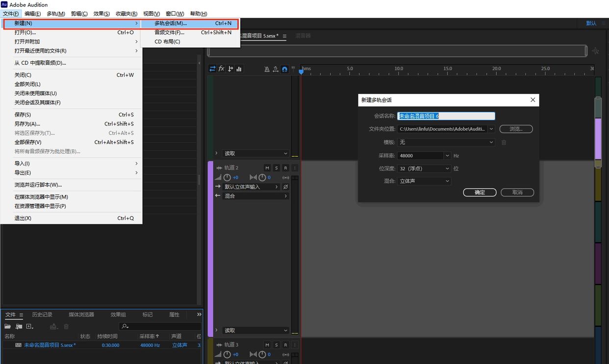The height and width of the screenshot is (364, 609).
Task: Click 另存为(A) in the File menu
Action: [x=71, y=124]
